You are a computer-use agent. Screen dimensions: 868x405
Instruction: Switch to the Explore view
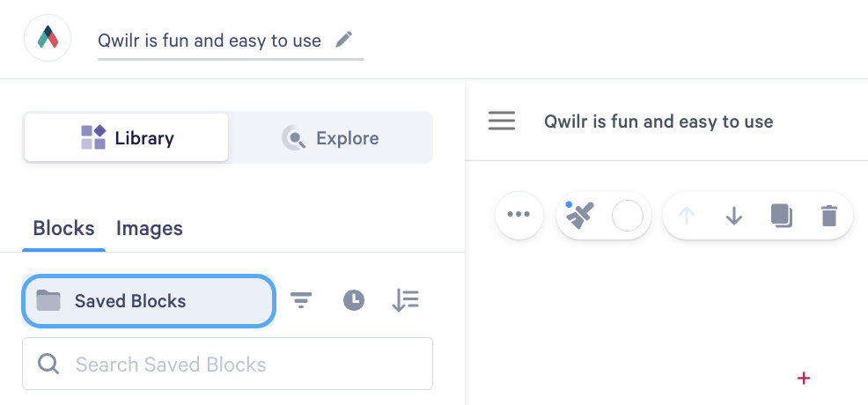coord(330,137)
